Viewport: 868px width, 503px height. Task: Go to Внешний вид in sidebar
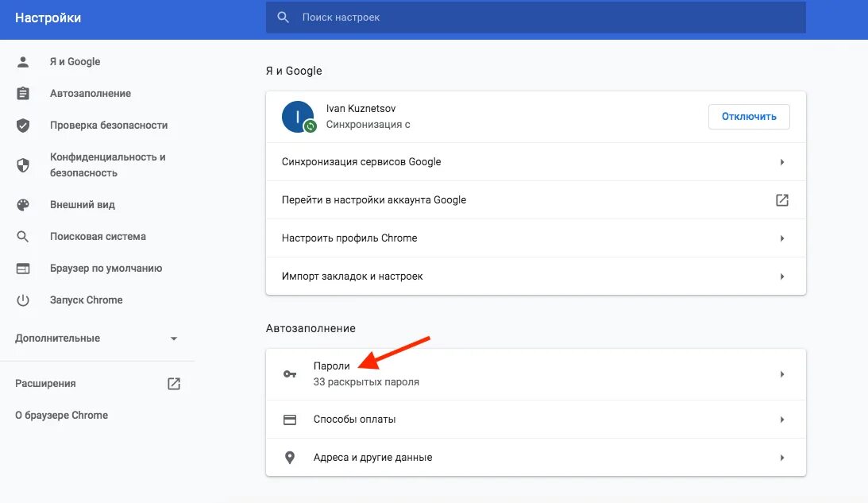click(83, 204)
